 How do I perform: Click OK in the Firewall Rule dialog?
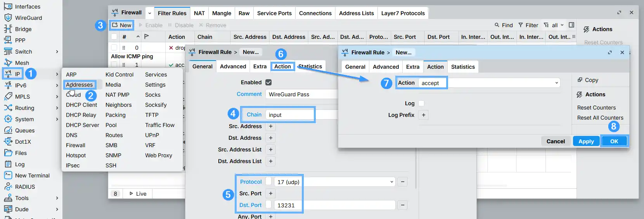point(614,141)
